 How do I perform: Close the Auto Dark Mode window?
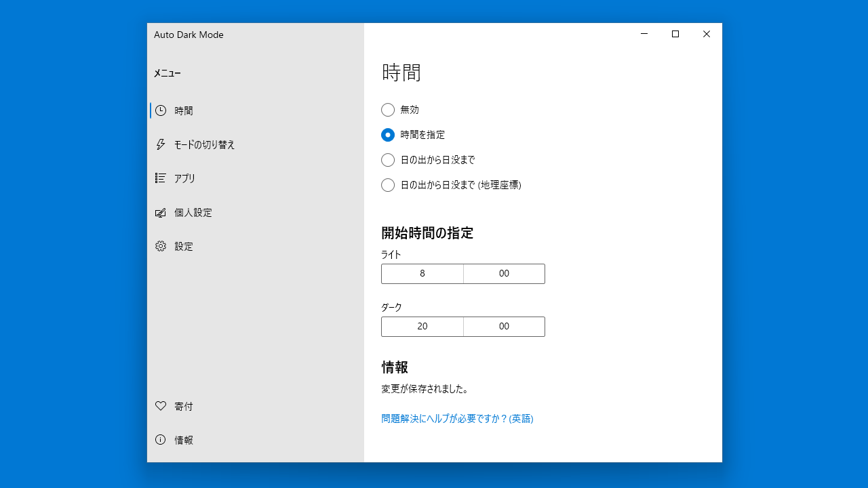[x=707, y=34]
